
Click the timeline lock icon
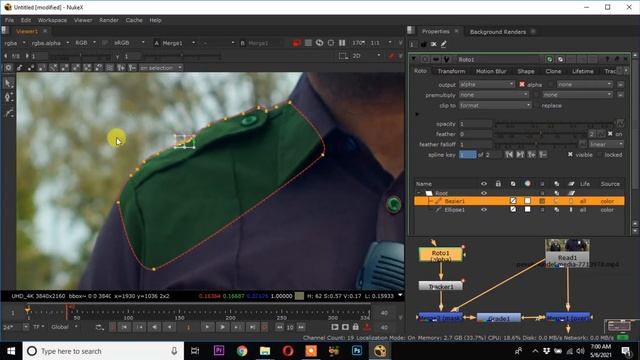tap(356, 327)
